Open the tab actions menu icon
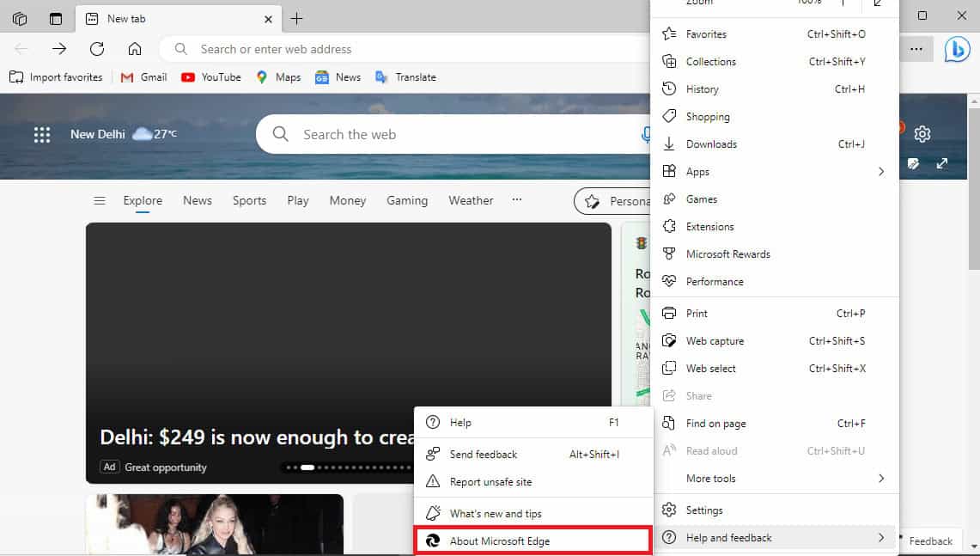Image resolution: width=980 pixels, height=556 pixels. click(x=56, y=19)
